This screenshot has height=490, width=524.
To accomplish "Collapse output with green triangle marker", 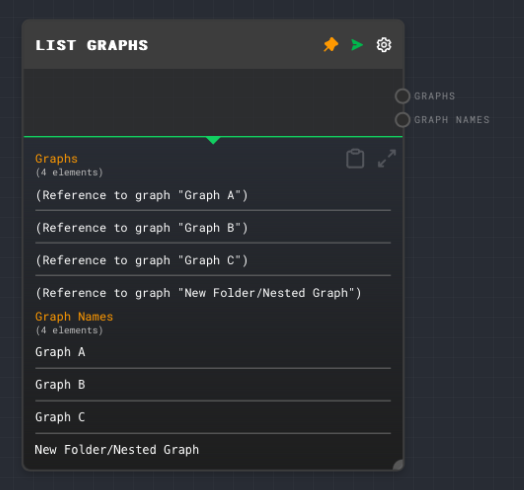I will pyautogui.click(x=213, y=140).
